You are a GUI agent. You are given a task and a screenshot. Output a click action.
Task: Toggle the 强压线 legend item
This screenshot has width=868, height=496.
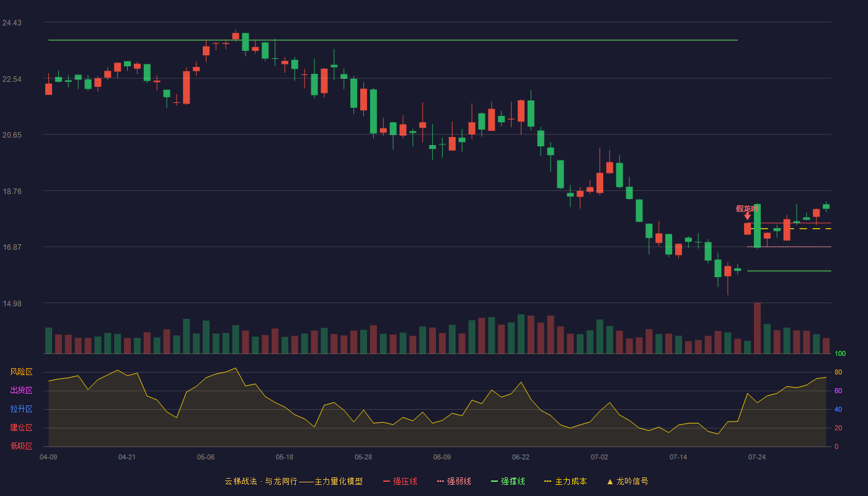pyautogui.click(x=400, y=481)
